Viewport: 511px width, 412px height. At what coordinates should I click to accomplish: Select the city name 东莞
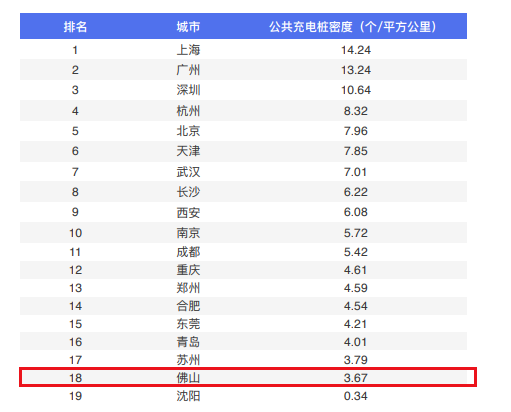pos(188,324)
